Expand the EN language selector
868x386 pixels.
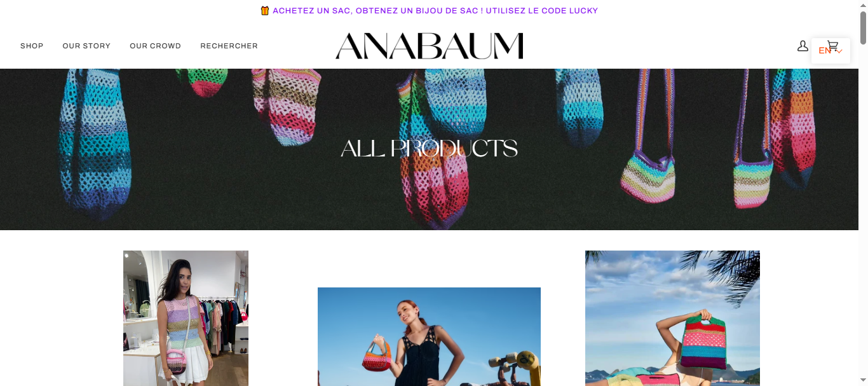pyautogui.click(x=831, y=51)
